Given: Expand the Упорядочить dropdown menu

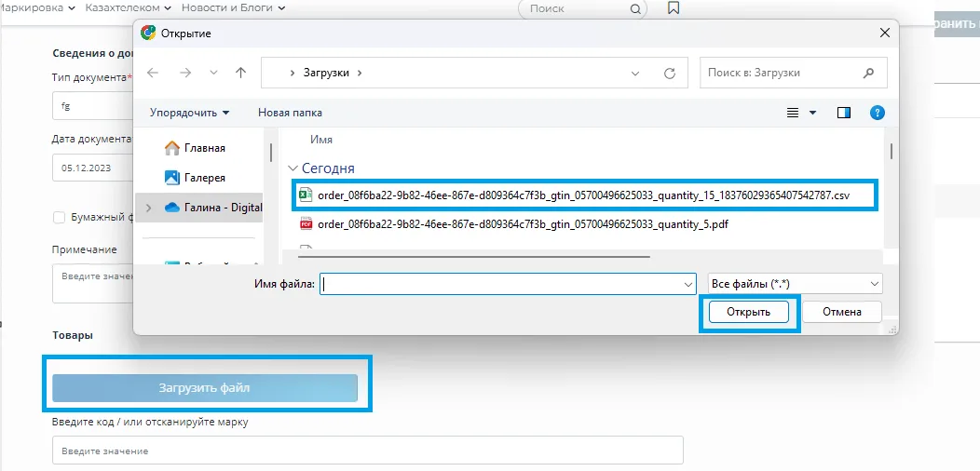Looking at the screenshot, I should pos(189,113).
